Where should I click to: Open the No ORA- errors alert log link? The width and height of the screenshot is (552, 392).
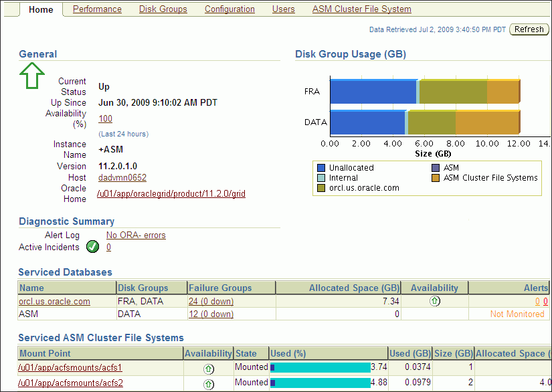click(136, 235)
